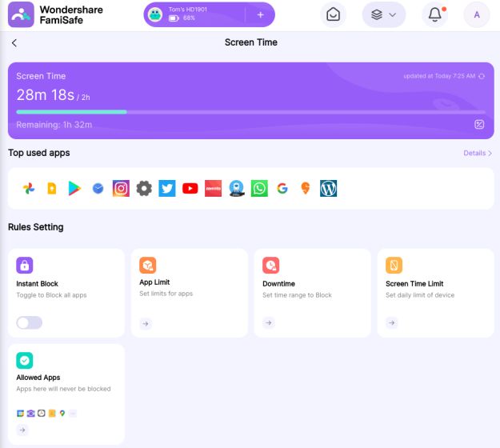Open Allowed Apps arrow
This screenshot has height=448, width=500.
point(22,430)
